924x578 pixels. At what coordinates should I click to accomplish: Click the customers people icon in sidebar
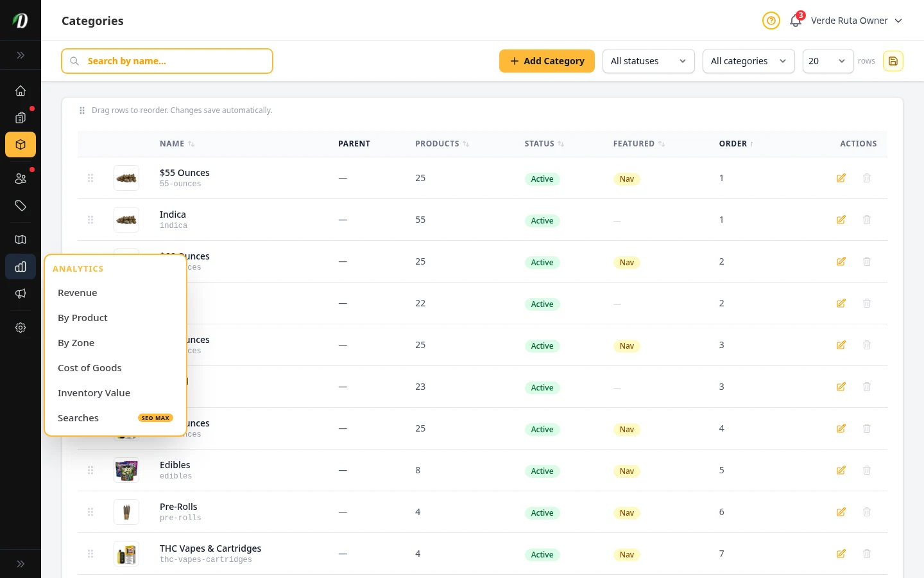click(x=21, y=178)
